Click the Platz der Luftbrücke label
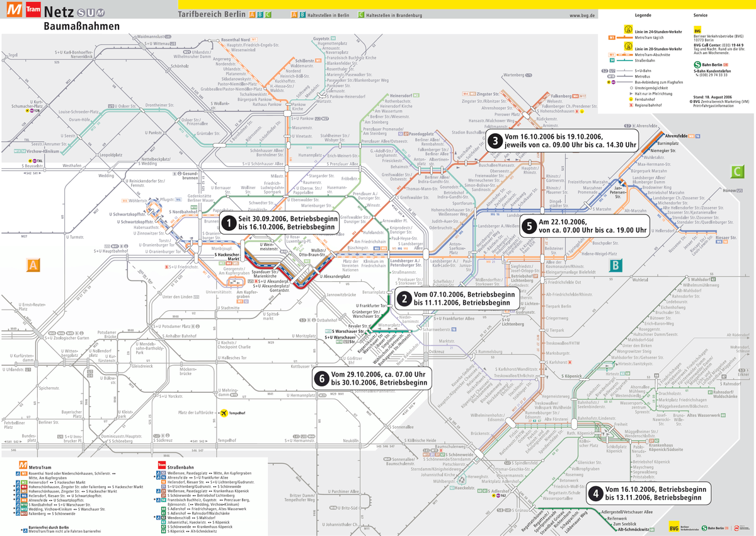756x536 pixels. click(x=197, y=412)
